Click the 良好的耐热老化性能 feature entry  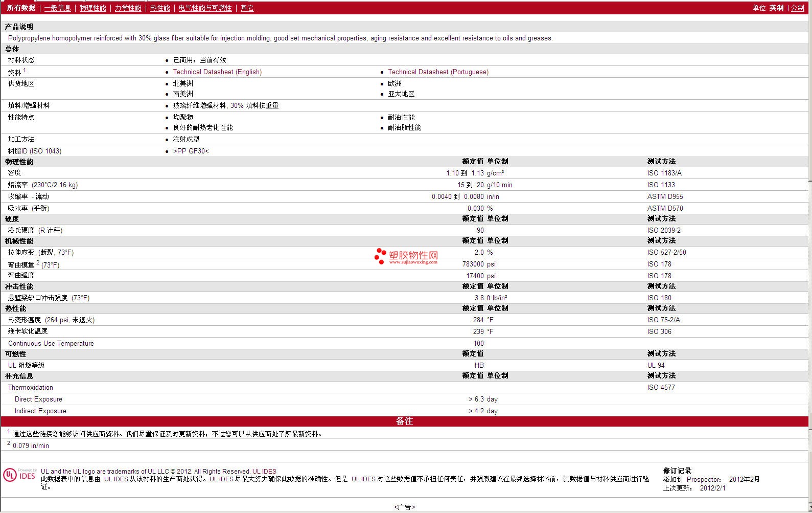coord(203,128)
